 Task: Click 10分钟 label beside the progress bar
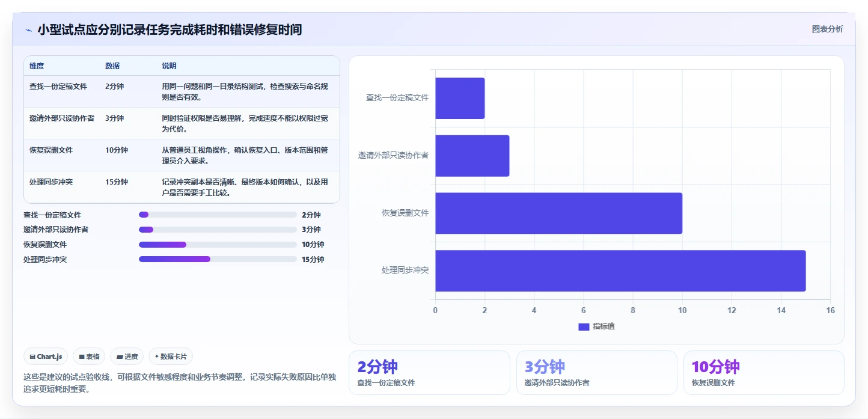pos(313,245)
